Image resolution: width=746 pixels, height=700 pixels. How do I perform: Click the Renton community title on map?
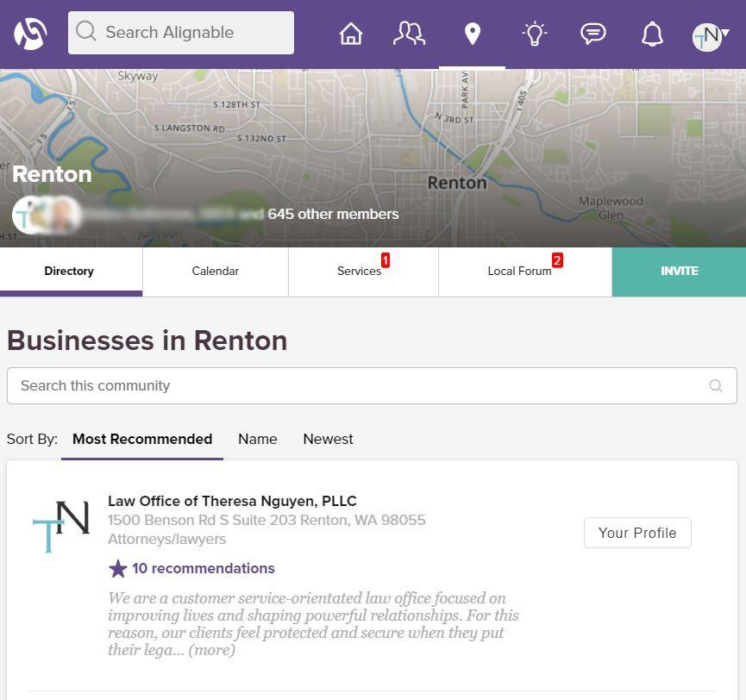point(53,174)
